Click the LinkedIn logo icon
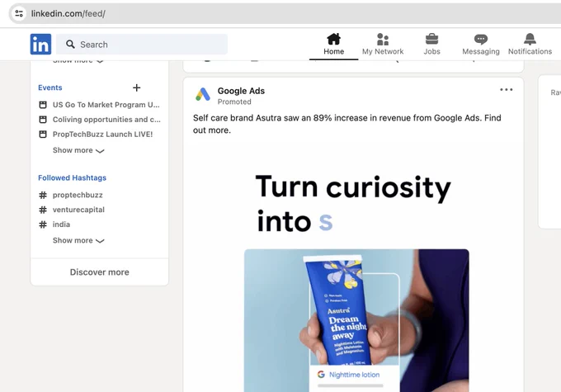561x392 pixels. pyautogui.click(x=40, y=44)
